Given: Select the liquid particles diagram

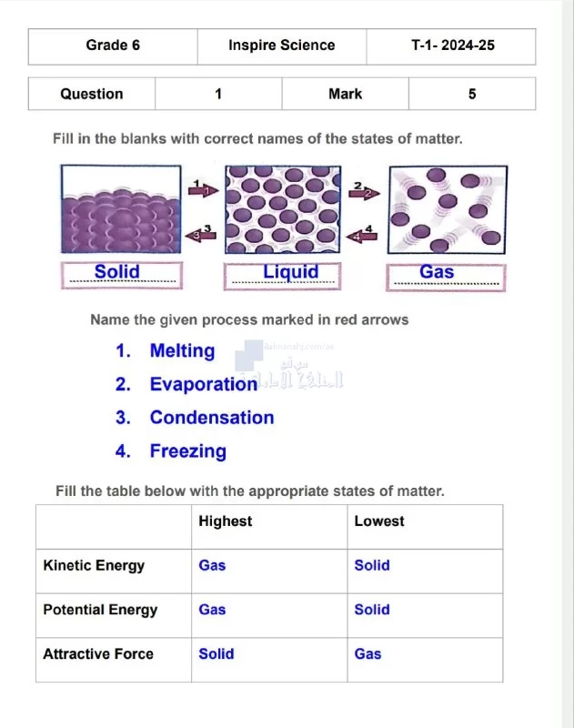Looking at the screenshot, I should pos(283,209).
